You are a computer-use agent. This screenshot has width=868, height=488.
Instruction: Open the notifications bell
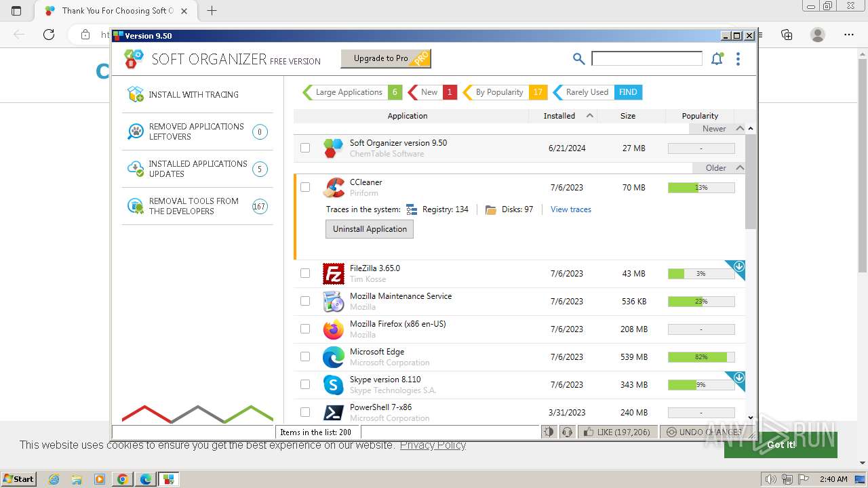coord(717,59)
